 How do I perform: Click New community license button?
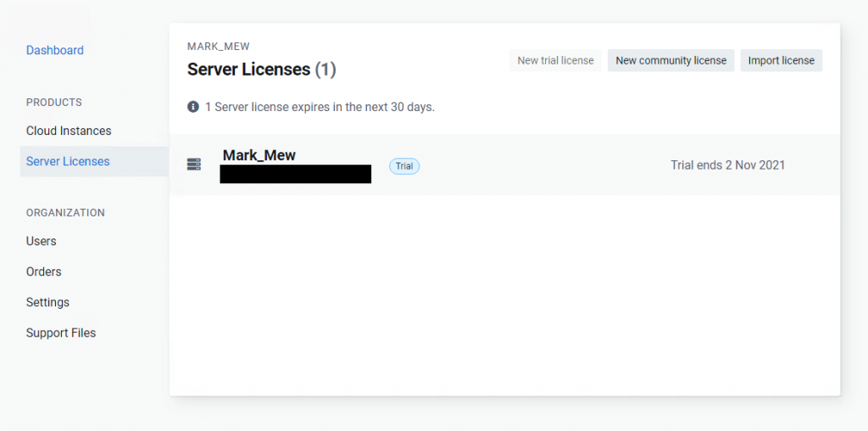pos(671,60)
